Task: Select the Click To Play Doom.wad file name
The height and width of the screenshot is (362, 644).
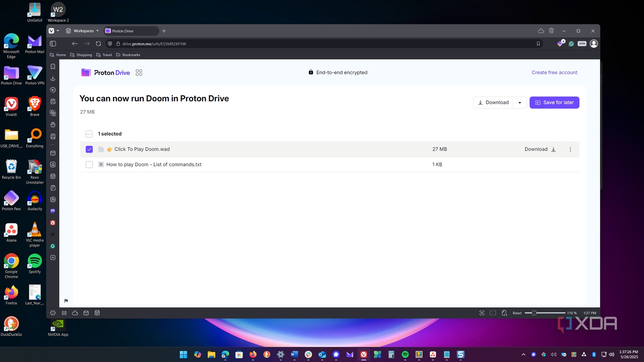Action: point(142,149)
